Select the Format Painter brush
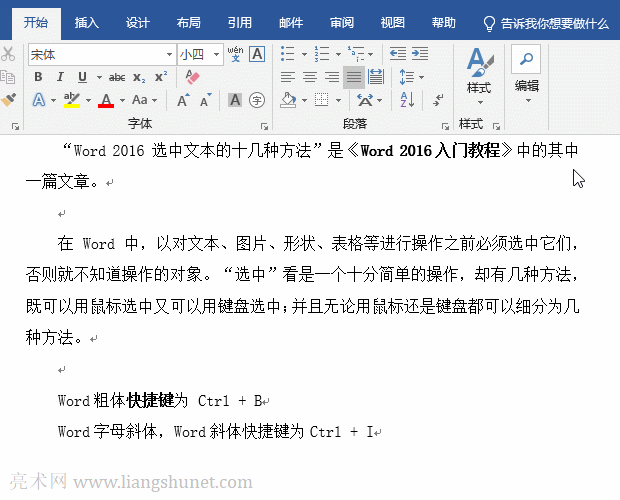The height and width of the screenshot is (500, 620). point(8,100)
